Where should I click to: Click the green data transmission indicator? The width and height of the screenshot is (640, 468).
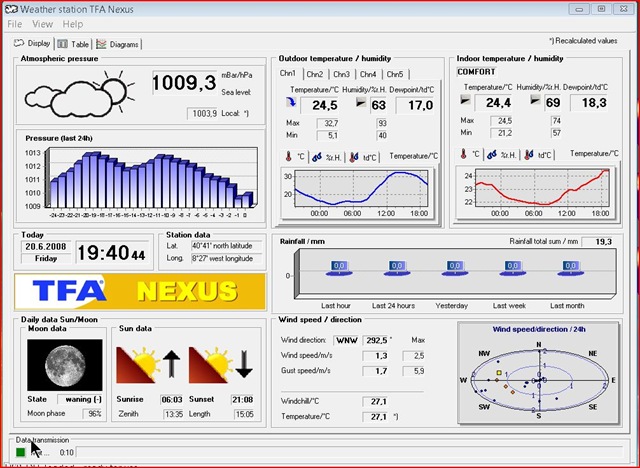click(x=20, y=452)
